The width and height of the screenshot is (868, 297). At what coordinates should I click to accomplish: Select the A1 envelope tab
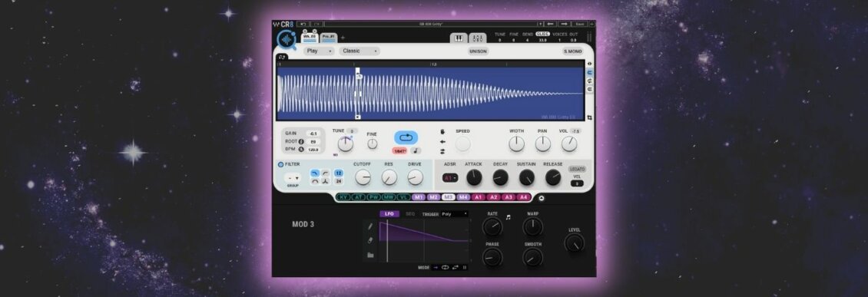(478, 197)
